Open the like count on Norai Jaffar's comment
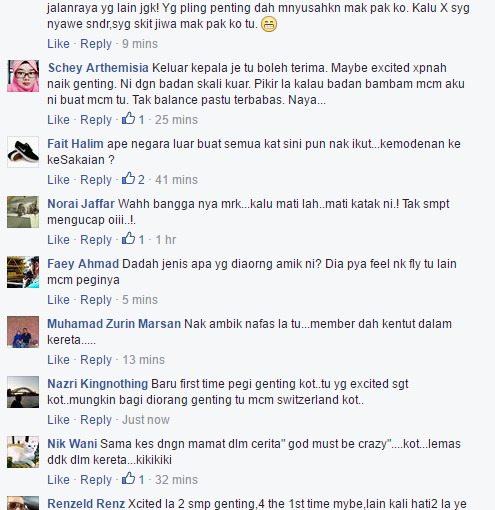This screenshot has height=510, width=495. pos(133,239)
